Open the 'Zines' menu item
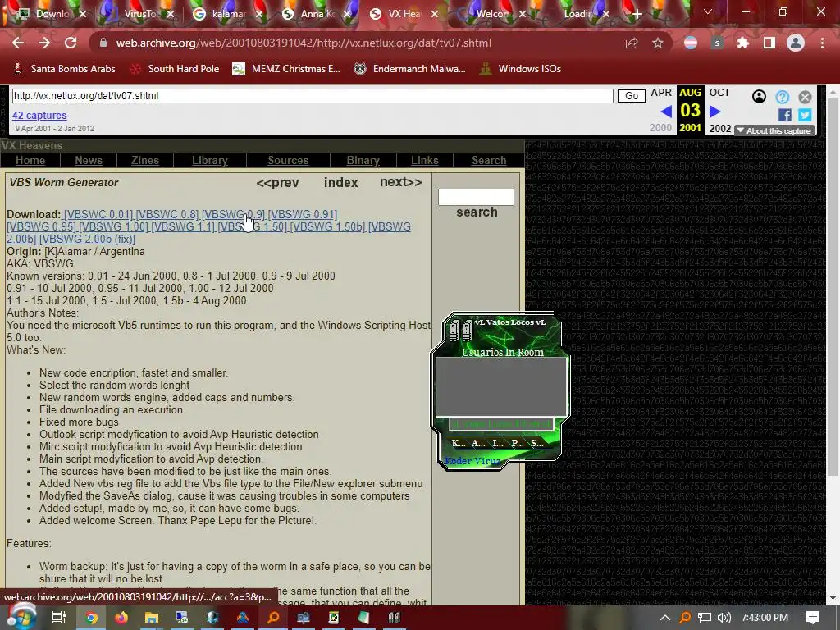The height and width of the screenshot is (630, 840). 145,160
